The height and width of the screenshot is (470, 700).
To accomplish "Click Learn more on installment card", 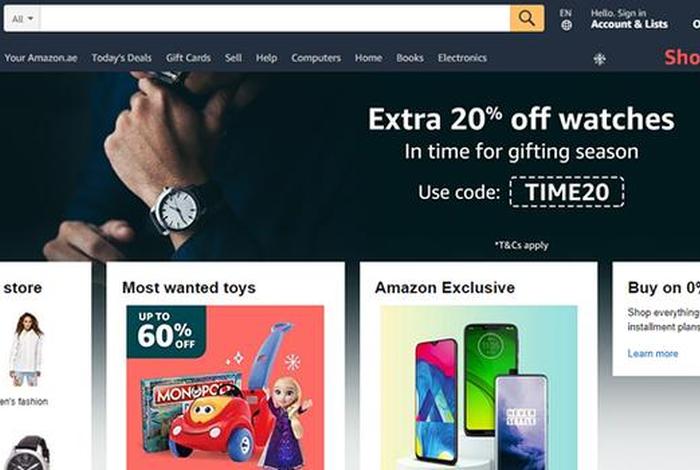I will pyautogui.click(x=653, y=354).
